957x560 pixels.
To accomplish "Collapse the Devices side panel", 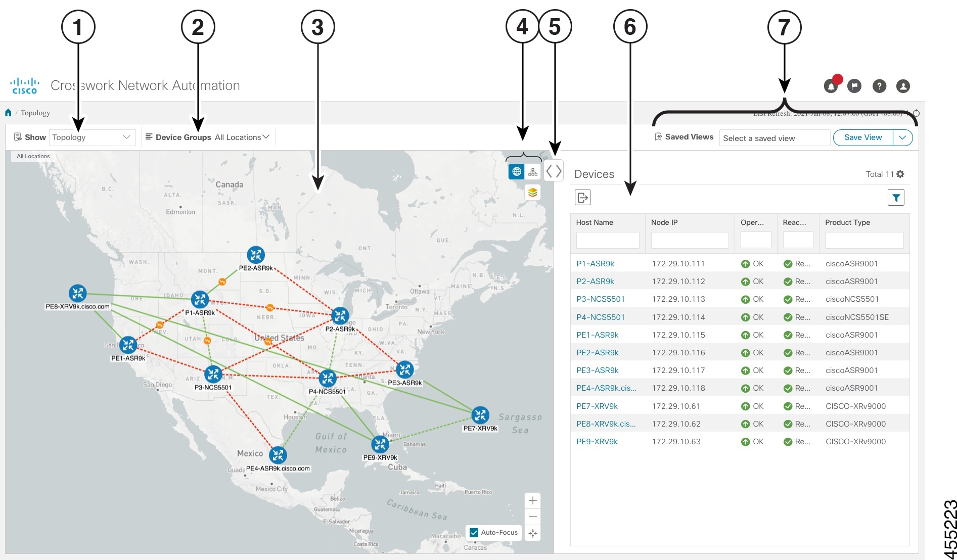I will point(554,171).
